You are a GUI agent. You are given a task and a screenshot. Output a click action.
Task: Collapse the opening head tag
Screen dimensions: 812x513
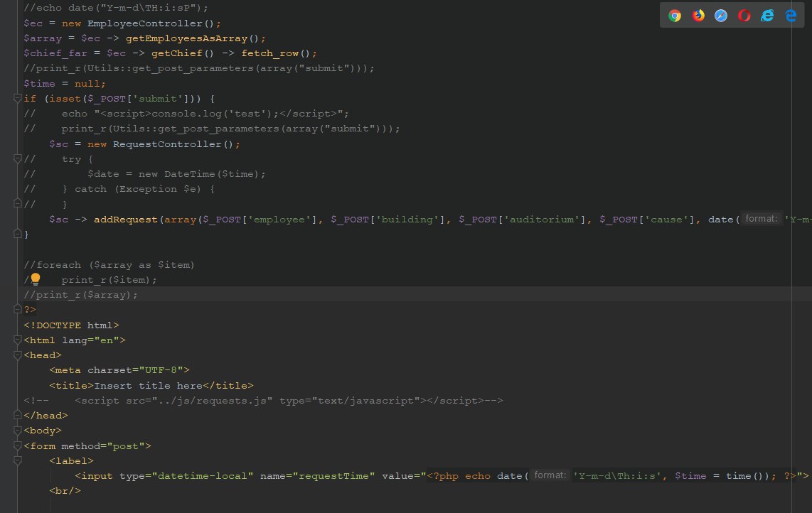17,355
